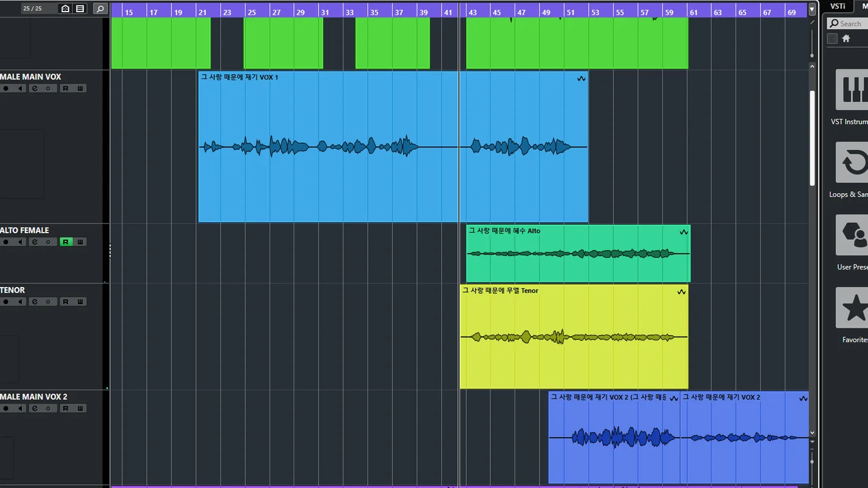
Task: Select the green event starting at bar 43
Action: [x=577, y=43]
